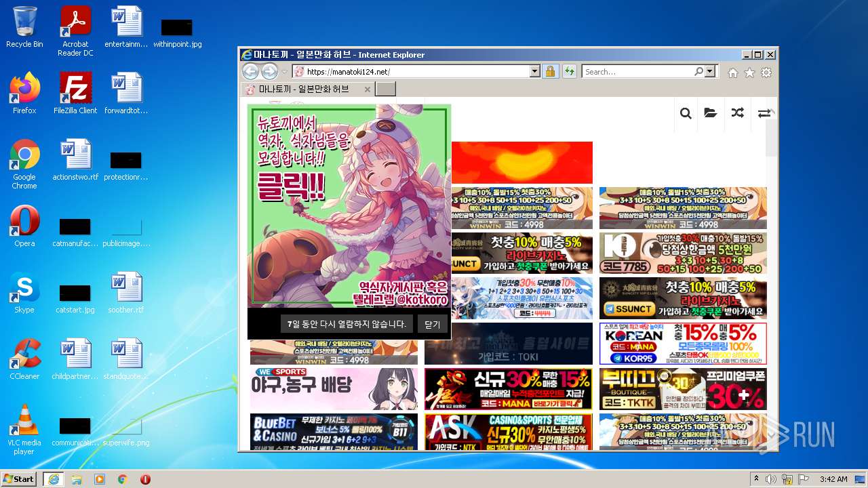Open the Favorites star icon
The width and height of the screenshot is (868, 488).
pyautogui.click(x=749, y=73)
